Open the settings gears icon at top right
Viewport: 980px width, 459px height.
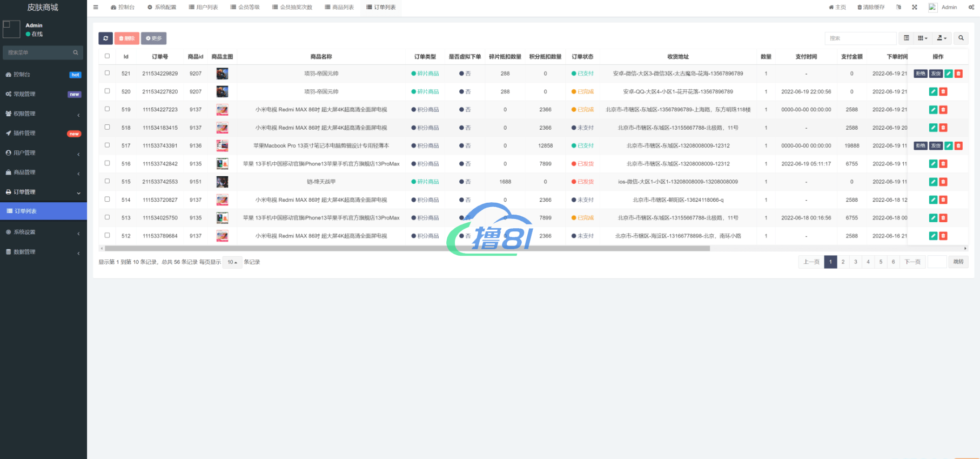971,7
